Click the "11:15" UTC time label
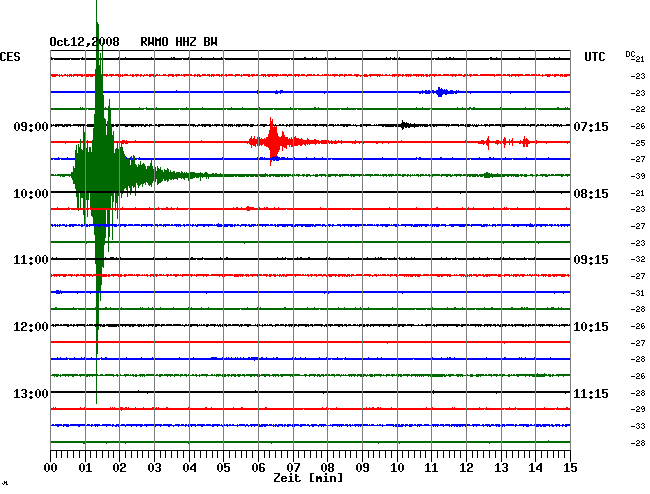 coord(591,393)
